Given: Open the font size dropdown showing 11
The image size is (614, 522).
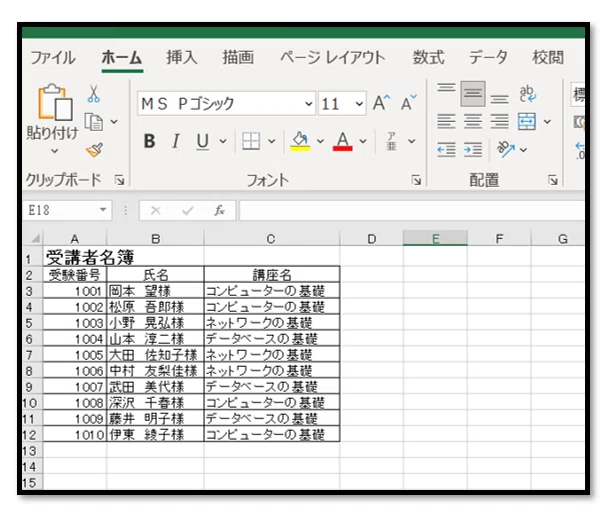Looking at the screenshot, I should (359, 104).
